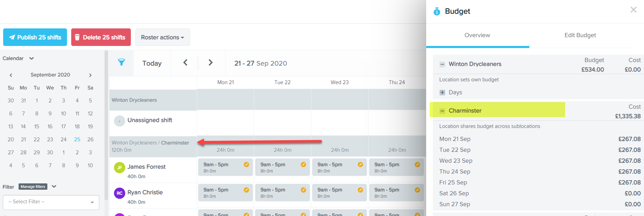Show next month in mini calendar
Screen dimensions: 644x216
pos(90,75)
